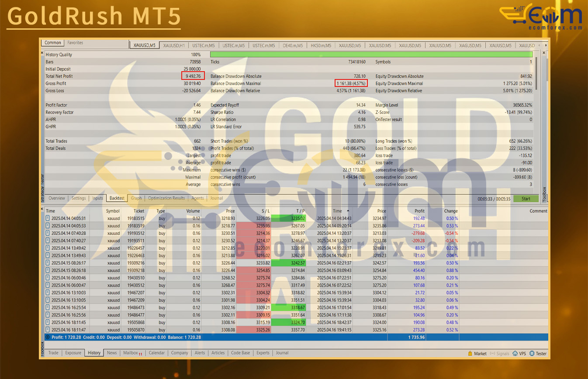Open the Signals icon in status bar
This screenshot has height=379, width=588.
click(492, 353)
